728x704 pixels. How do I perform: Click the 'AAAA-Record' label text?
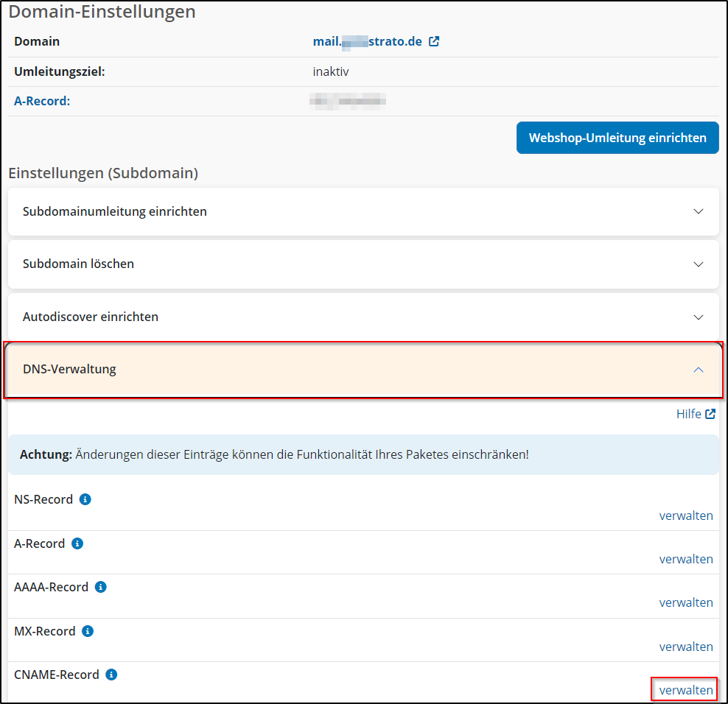(51, 587)
